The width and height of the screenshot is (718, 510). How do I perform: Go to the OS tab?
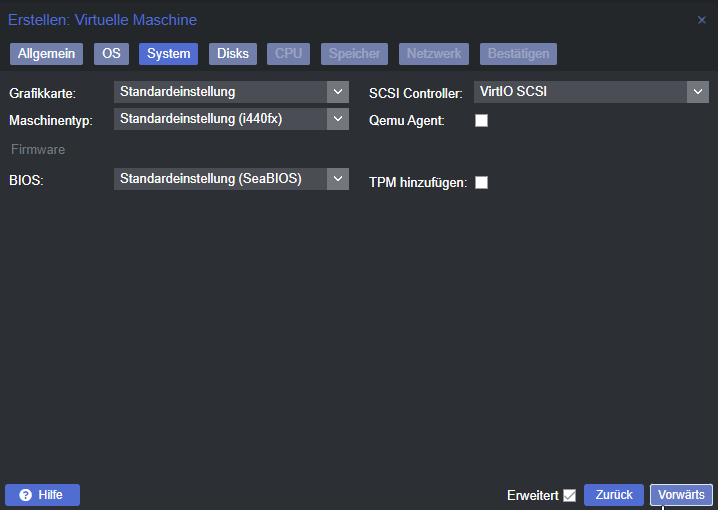(x=110, y=54)
